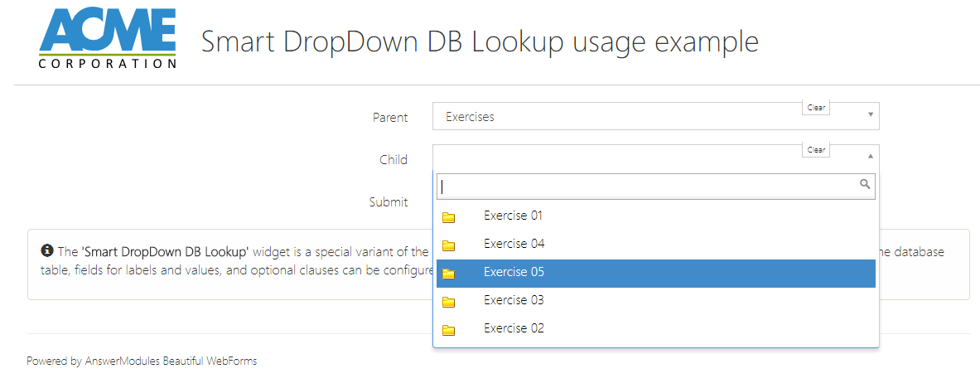The image size is (980, 388).
Task: Click the folder icon beside Exercise 03
Action: [x=449, y=302]
